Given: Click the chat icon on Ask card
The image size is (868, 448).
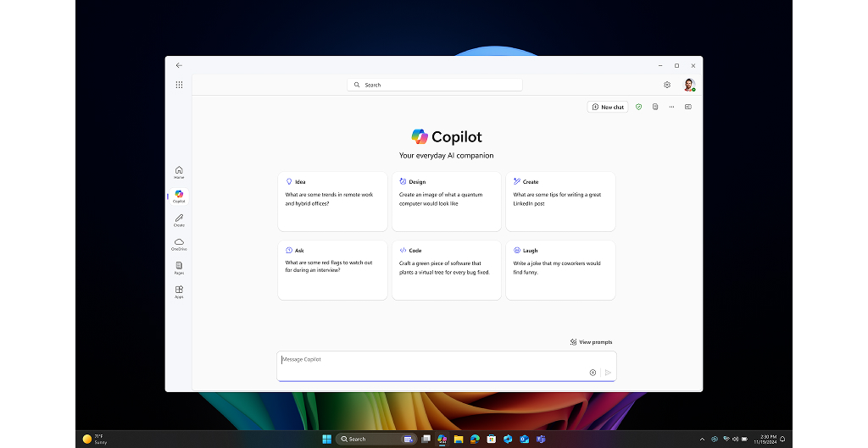Looking at the screenshot, I should (x=289, y=250).
